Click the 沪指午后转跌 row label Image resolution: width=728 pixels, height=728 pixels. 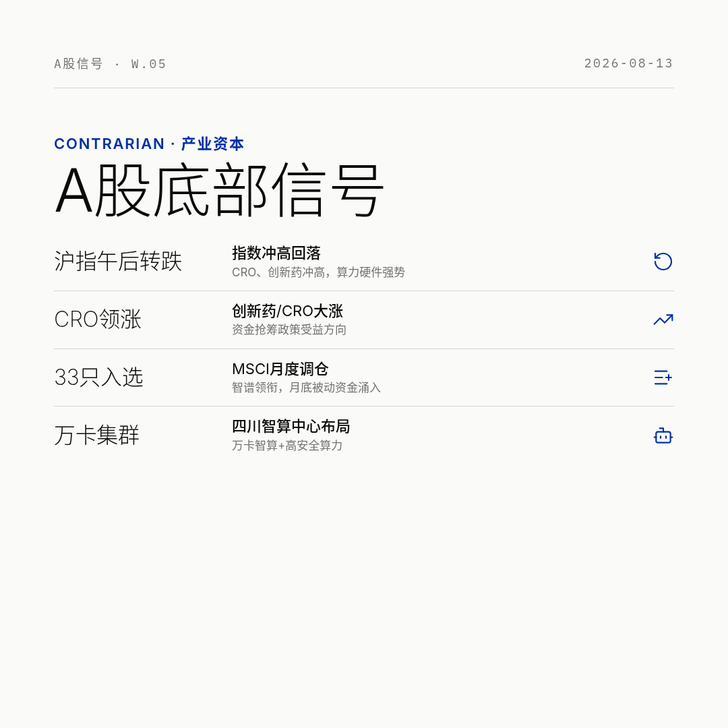click(x=118, y=261)
